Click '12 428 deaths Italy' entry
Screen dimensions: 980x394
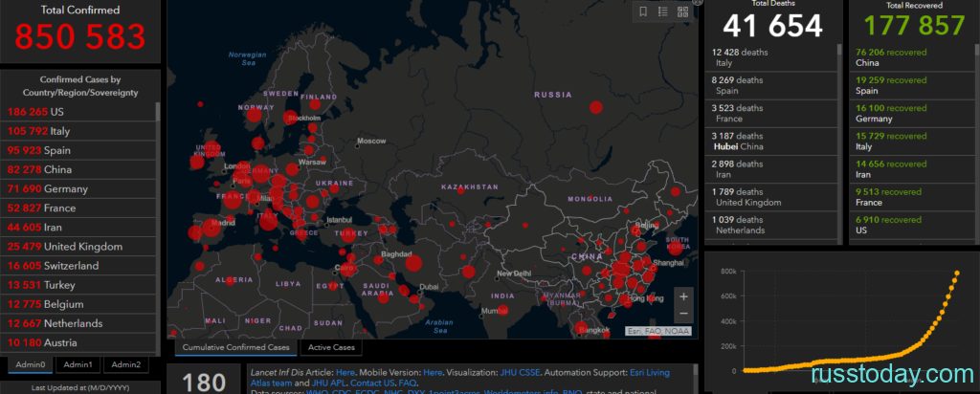(770, 57)
